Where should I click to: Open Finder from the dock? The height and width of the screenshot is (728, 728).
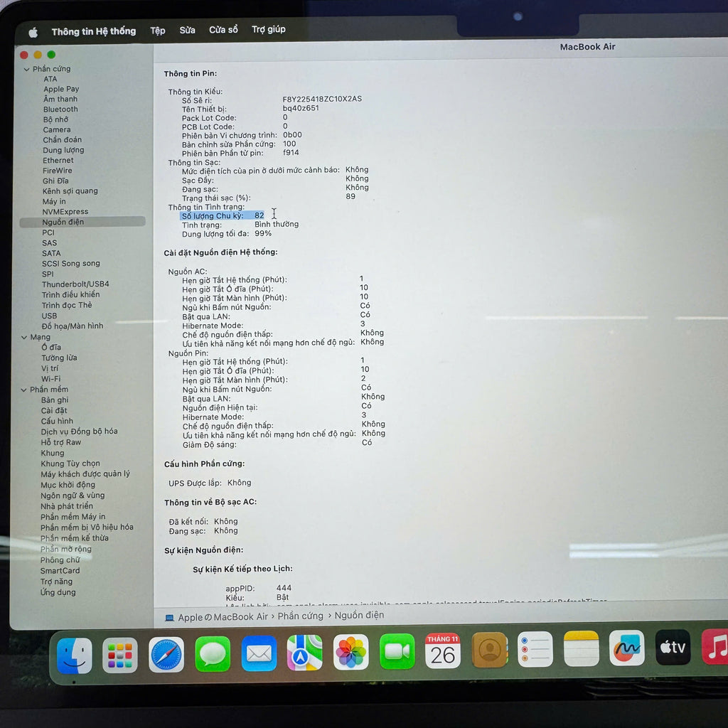(x=75, y=655)
